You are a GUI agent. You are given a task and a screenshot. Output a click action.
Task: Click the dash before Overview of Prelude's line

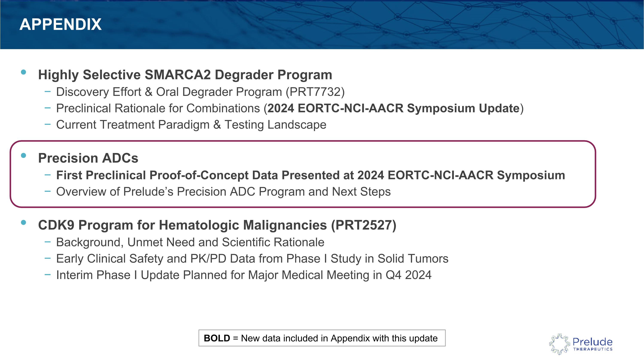coord(47,191)
